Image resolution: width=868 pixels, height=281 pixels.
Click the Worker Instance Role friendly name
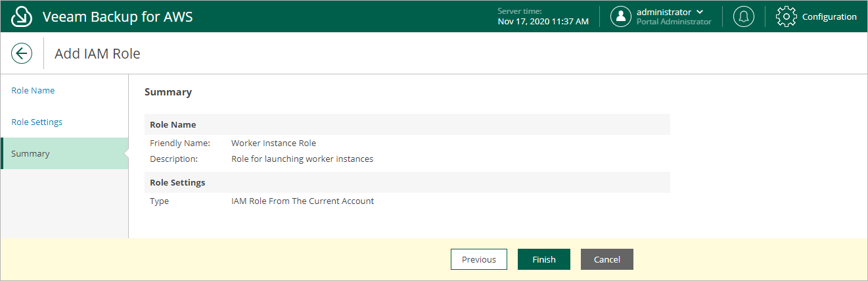(x=273, y=143)
